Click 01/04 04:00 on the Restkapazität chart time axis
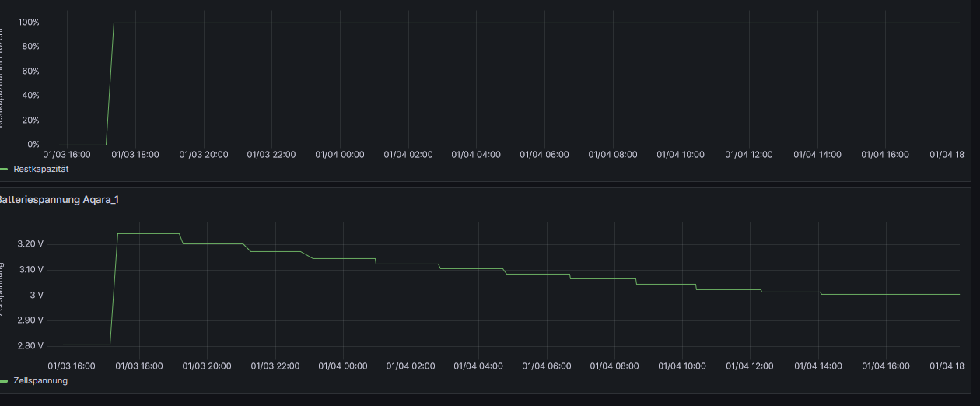The height and width of the screenshot is (406, 980). (x=476, y=155)
